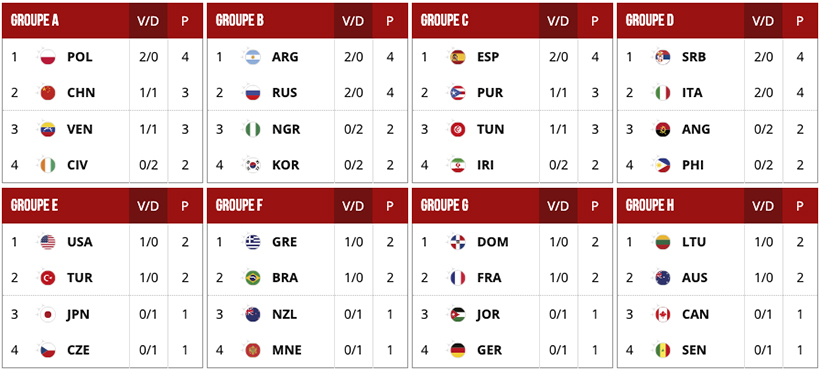This screenshot has width=820, height=371.
Task: Click the P column header in Groupe C
Action: pos(595,21)
